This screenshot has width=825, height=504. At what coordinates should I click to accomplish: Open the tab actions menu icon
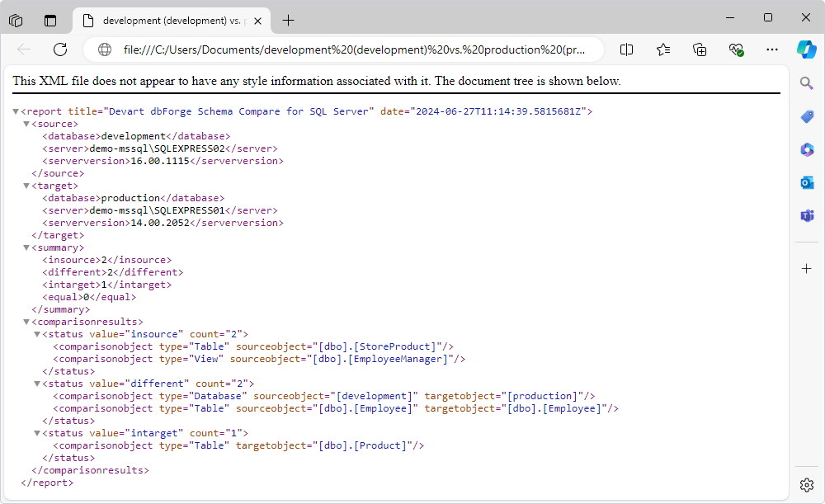[50, 21]
